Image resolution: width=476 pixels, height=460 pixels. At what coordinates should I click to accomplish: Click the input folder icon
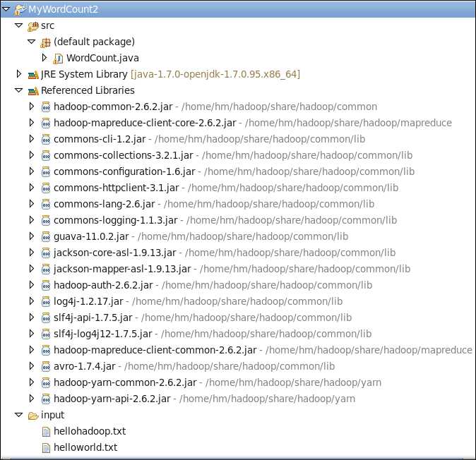(33, 416)
